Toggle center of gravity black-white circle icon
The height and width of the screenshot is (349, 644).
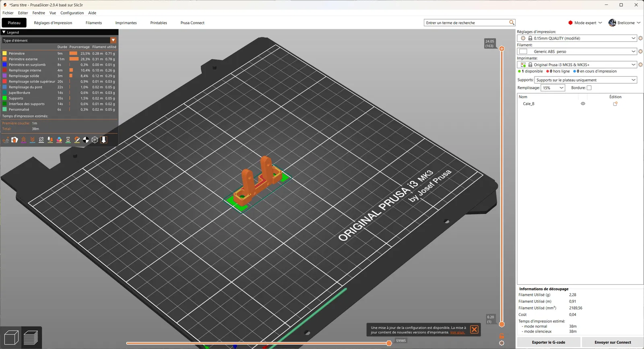(x=86, y=140)
